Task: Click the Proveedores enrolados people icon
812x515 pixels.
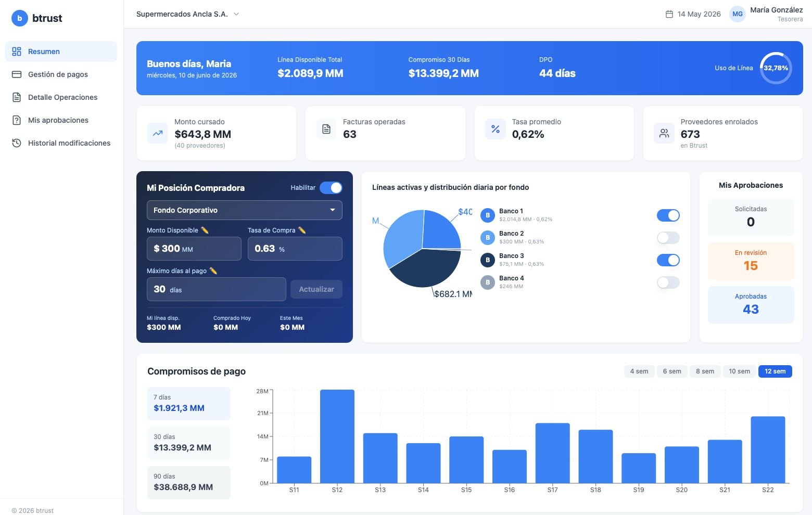Action: (x=664, y=133)
